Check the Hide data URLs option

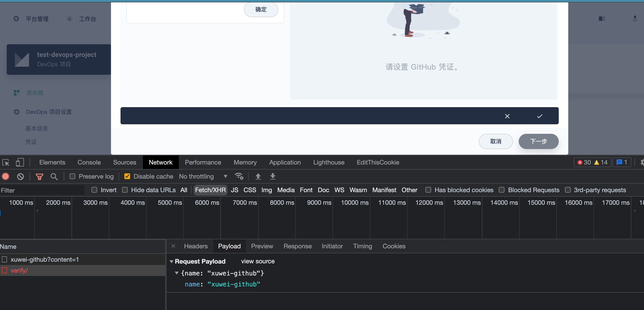125,190
